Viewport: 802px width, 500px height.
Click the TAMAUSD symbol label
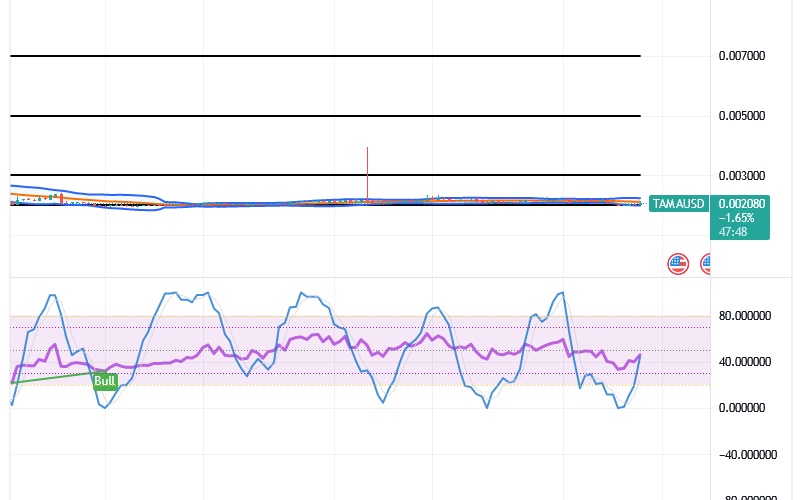click(678, 203)
